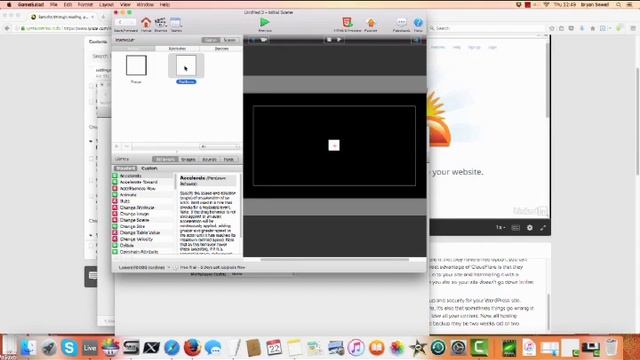This screenshot has width=640, height=360.
Task: Click the Home toolbar icon
Action: 146,23
